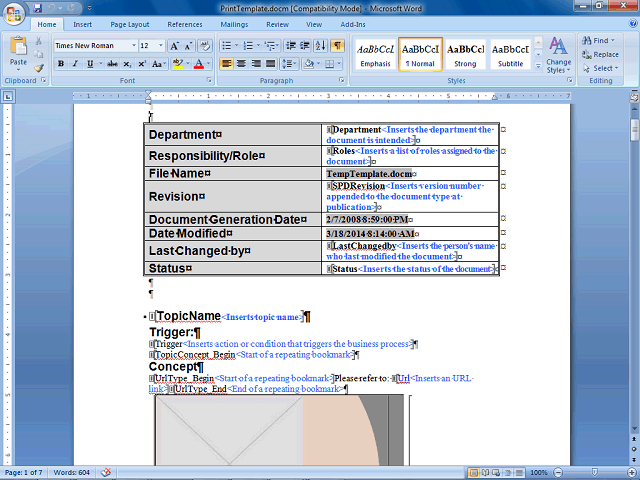Viewport: 640px width, 480px height.
Task: Apply the Strong style
Action: click(x=465, y=55)
